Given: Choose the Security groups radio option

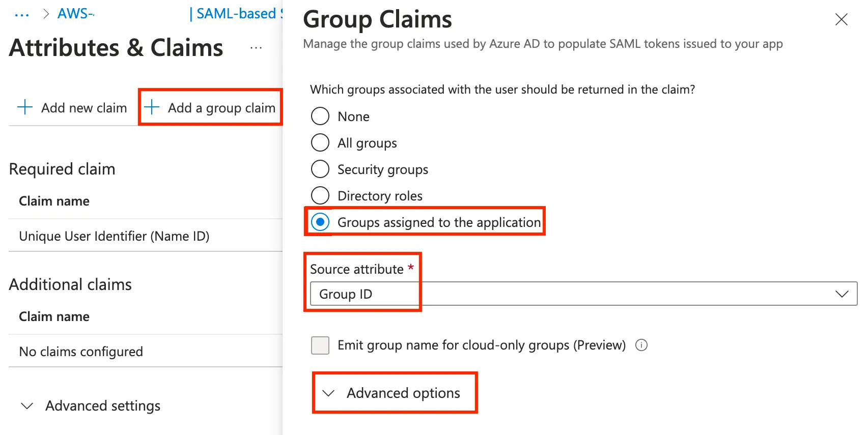Looking at the screenshot, I should tap(320, 169).
